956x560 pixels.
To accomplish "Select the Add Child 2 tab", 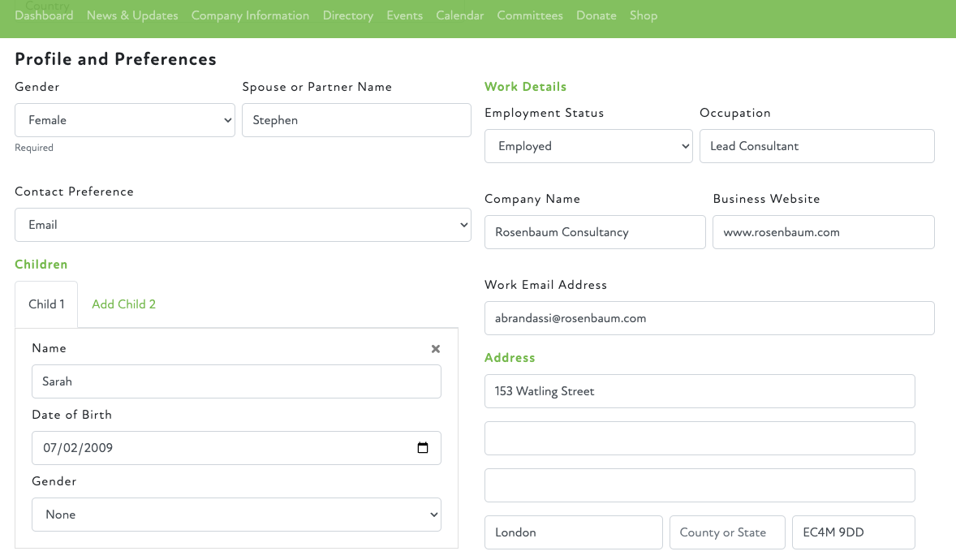I will pos(123,304).
